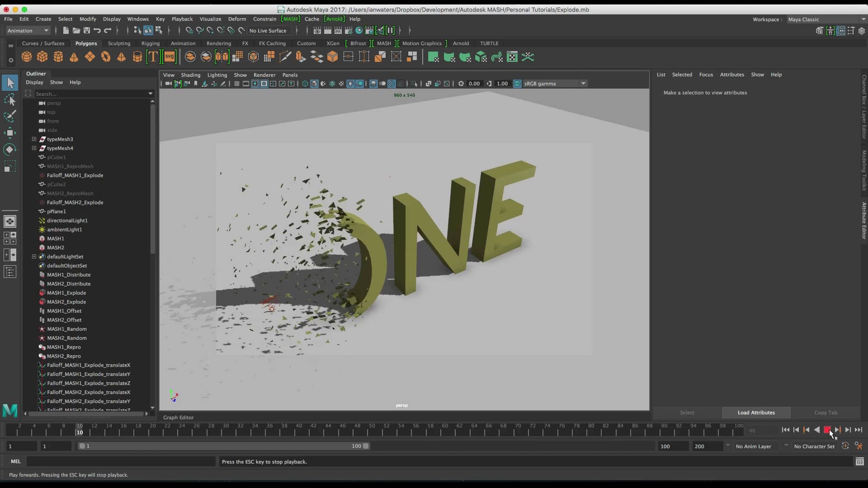This screenshot has width=868, height=488.
Task: Toggle auto keyframe button
Action: pos(845,446)
